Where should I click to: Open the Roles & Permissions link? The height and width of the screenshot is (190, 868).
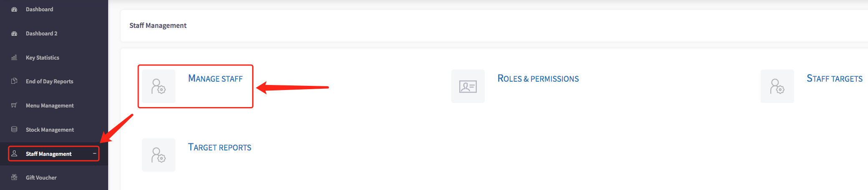538,78
